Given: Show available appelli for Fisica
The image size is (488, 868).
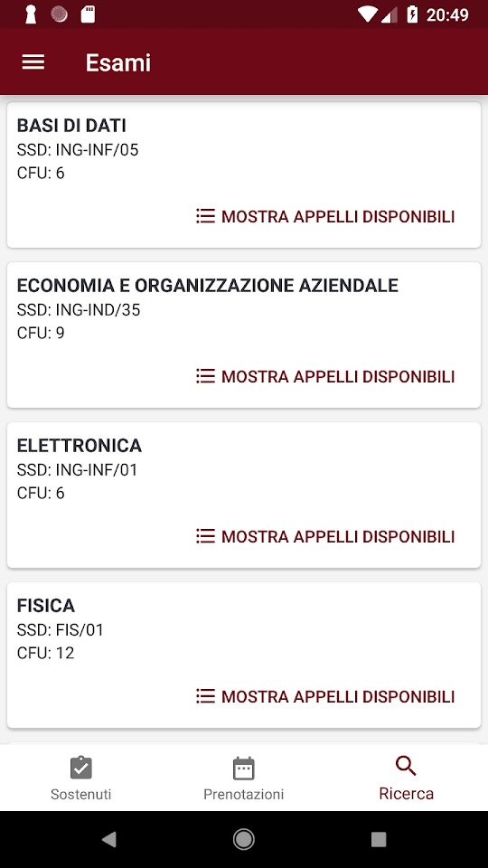Looking at the screenshot, I should pyautogui.click(x=325, y=696).
